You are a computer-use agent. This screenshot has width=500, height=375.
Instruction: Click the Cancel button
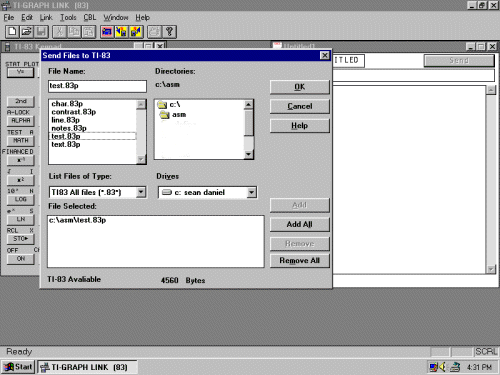pos(299,106)
